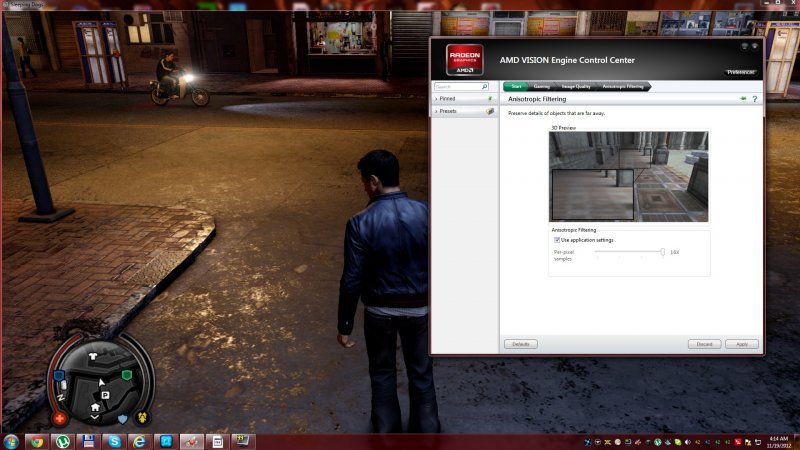The image size is (800, 450).
Task: Click the "16X" slider value
Action: coord(674,252)
